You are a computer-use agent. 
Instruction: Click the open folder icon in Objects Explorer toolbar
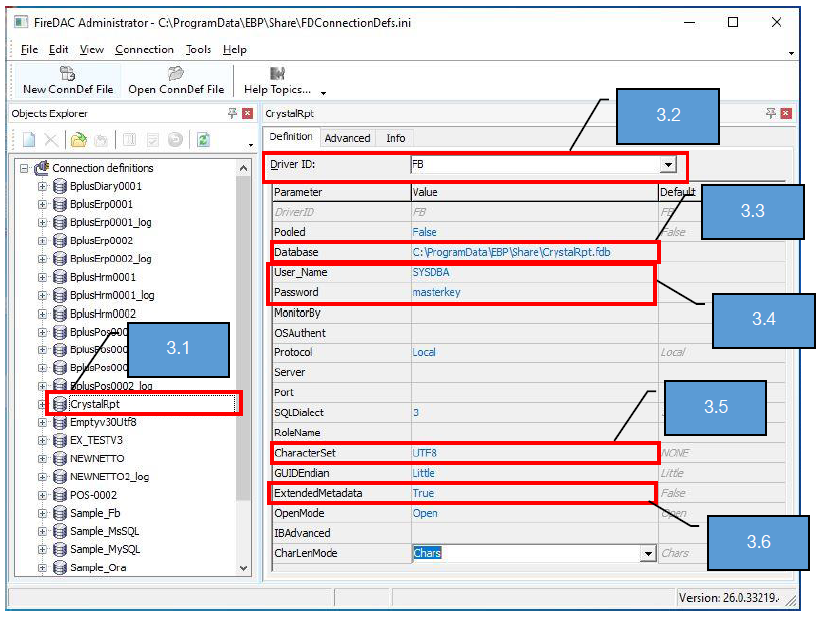tap(78, 140)
